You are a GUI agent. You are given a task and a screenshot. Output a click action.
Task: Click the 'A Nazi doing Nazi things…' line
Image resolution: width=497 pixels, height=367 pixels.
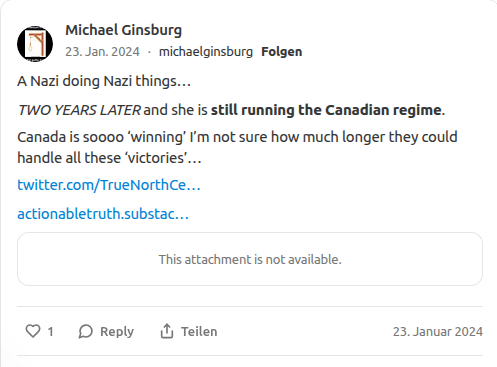(x=104, y=81)
